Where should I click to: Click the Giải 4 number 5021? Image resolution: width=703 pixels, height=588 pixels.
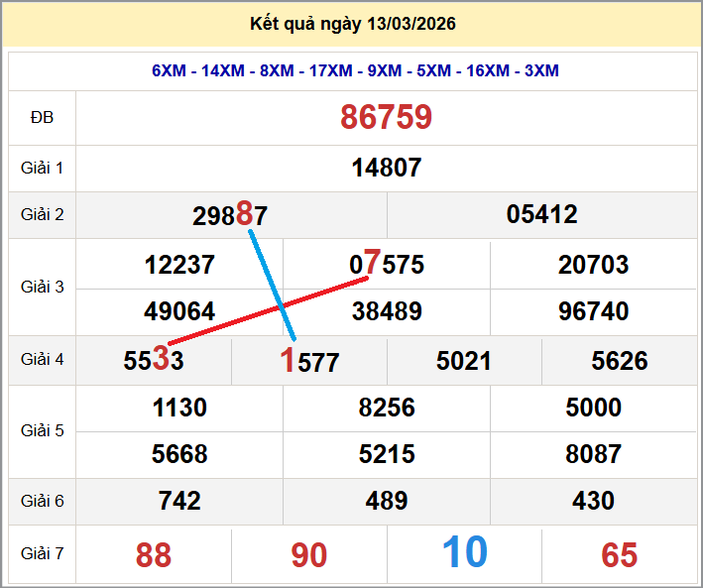pos(464,361)
